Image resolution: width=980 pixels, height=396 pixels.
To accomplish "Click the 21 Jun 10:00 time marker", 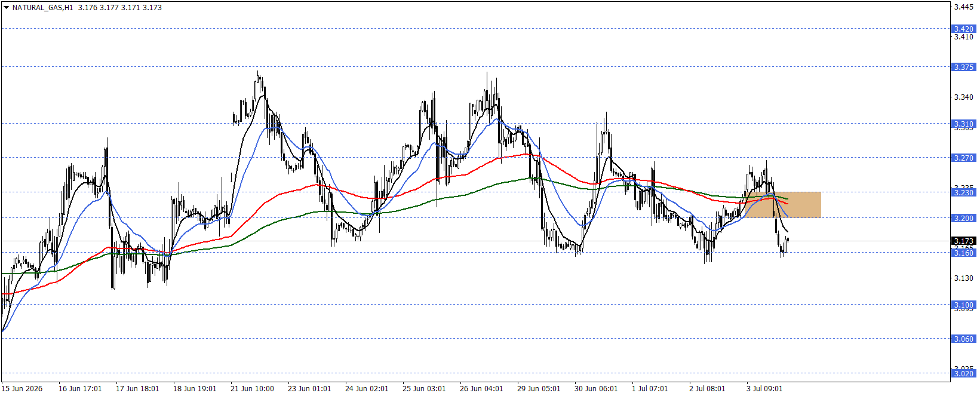I will click(252, 389).
